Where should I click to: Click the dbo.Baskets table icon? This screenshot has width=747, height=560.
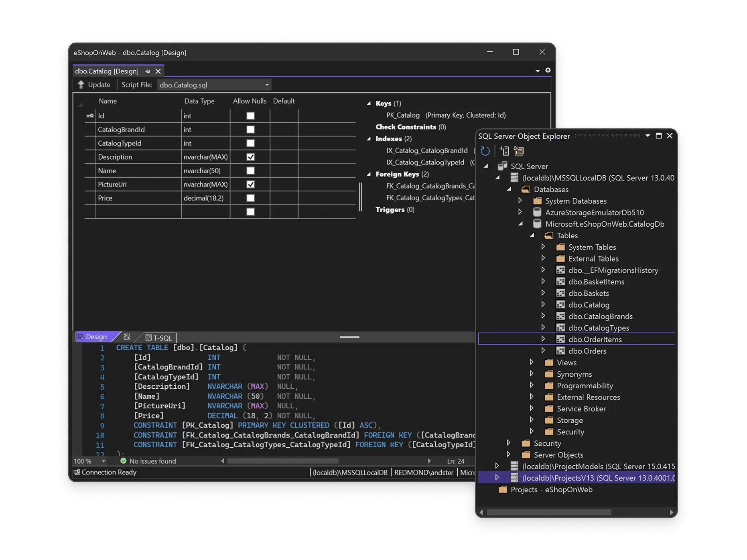[560, 293]
